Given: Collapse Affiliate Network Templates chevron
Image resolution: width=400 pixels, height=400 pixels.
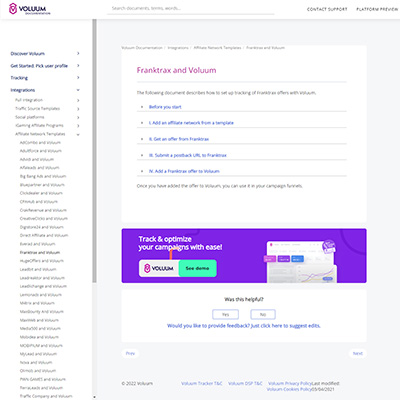Looking at the screenshot, I should point(78,135).
